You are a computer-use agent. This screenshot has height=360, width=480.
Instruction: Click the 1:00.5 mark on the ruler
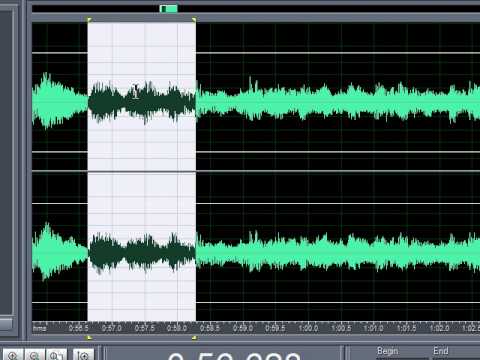341,328
